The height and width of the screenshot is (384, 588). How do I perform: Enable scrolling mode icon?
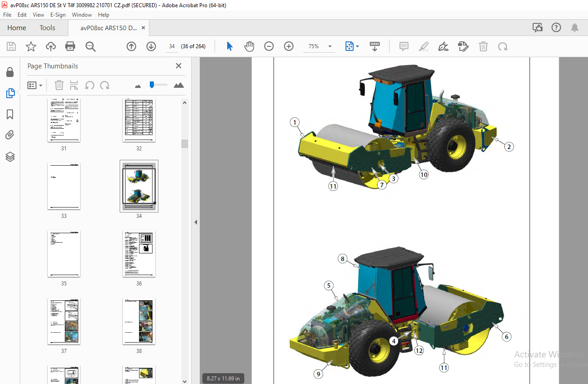click(375, 46)
